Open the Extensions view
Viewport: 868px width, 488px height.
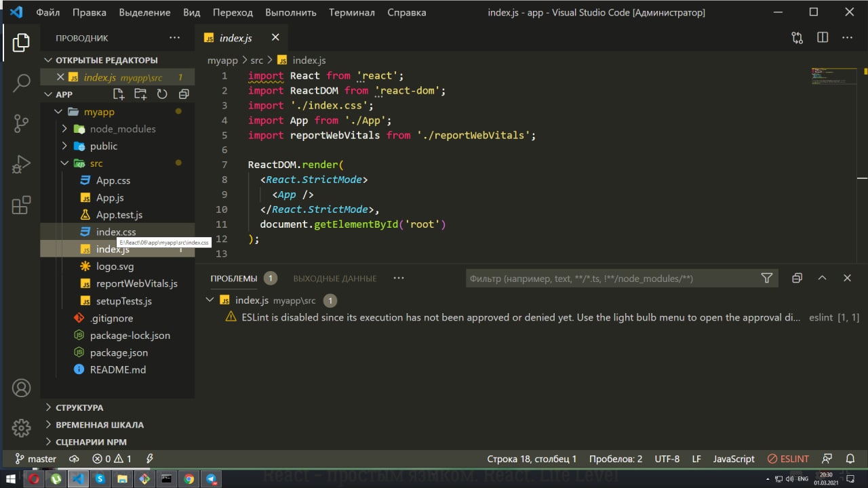21,205
